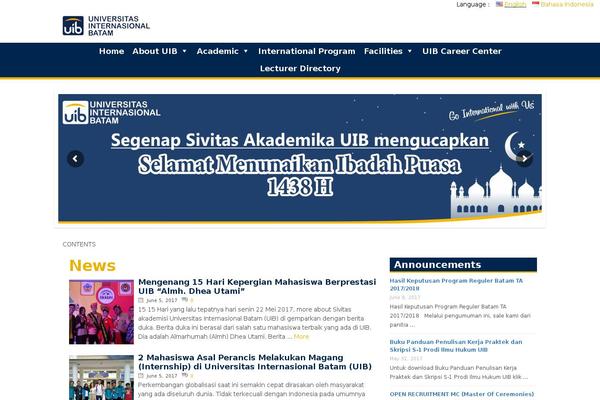Click More link on Dhea Utami article
Image resolution: width=600 pixels, height=400 pixels.
pos(301,336)
